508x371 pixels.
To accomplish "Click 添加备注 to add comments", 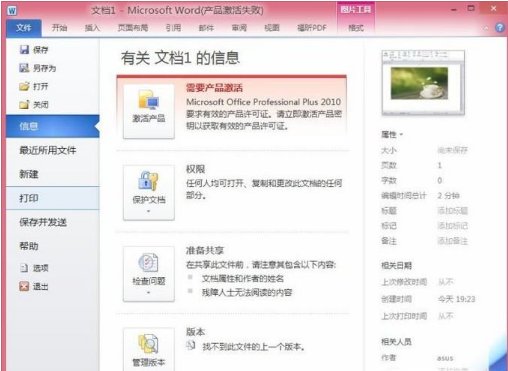I will click(453, 241).
